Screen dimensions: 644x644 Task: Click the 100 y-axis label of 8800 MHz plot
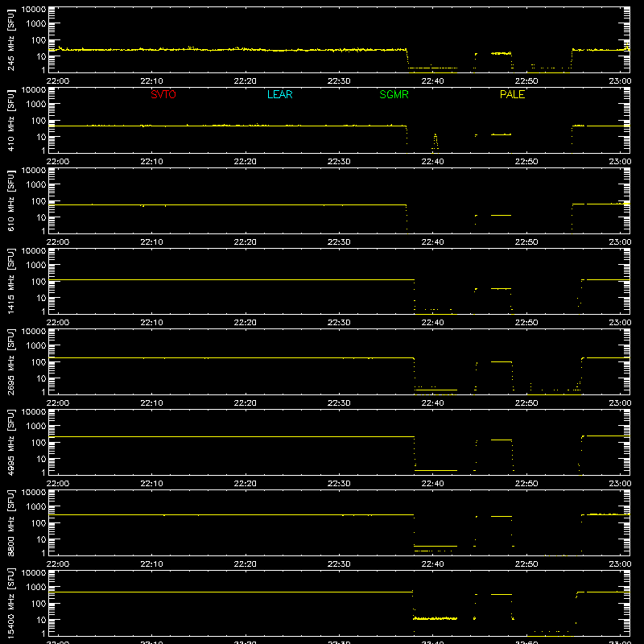click(39, 523)
